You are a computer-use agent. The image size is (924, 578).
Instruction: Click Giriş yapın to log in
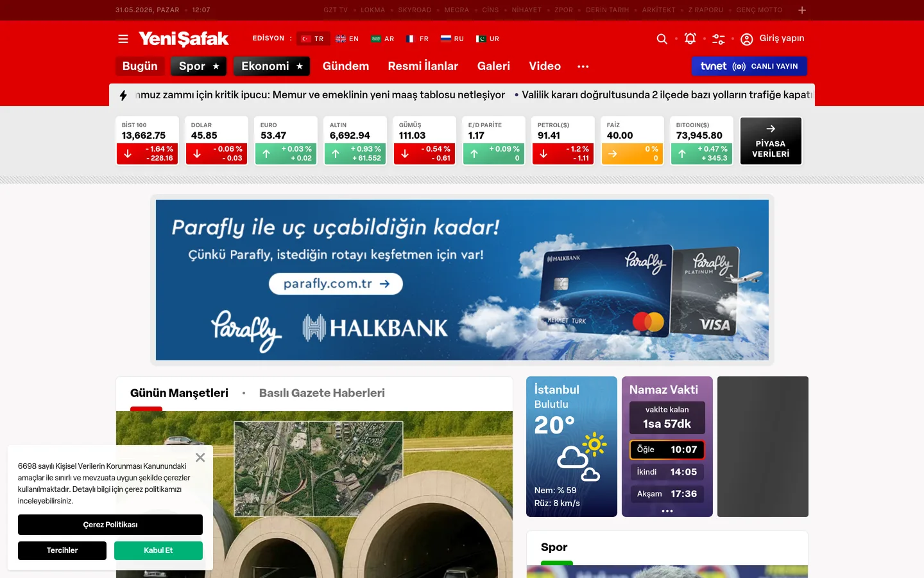click(x=782, y=39)
